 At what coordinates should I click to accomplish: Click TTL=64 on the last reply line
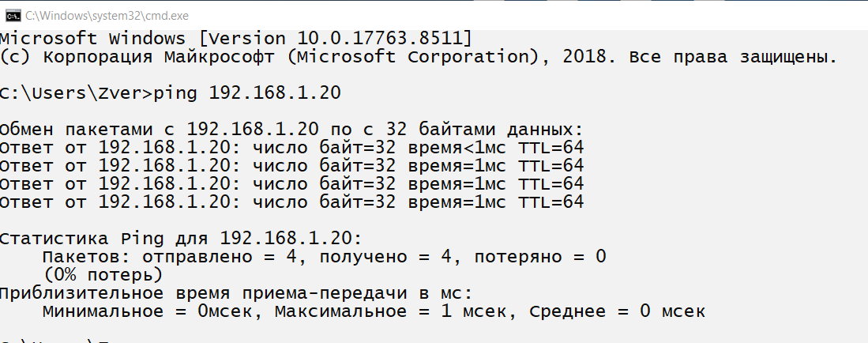tap(550, 202)
